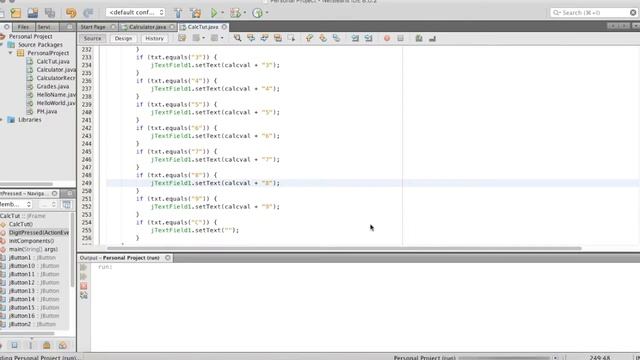Click the New Project toolbar icon

[x=16, y=13]
